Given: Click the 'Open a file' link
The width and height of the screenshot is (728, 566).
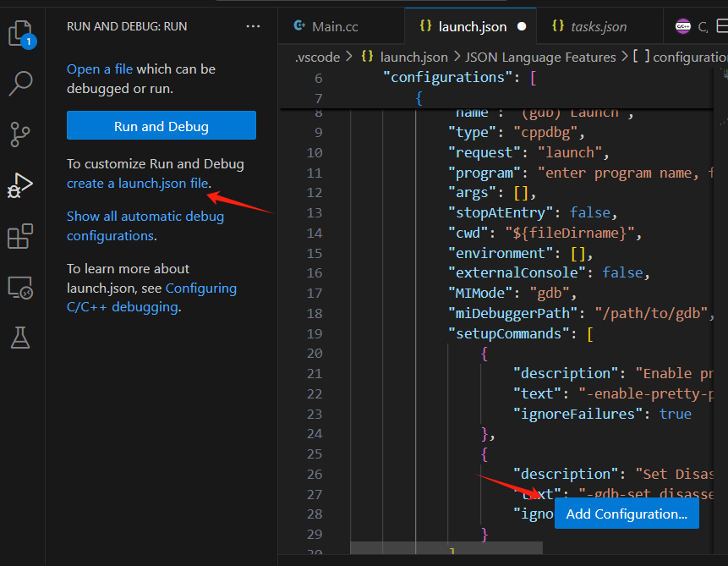Looking at the screenshot, I should (100, 69).
